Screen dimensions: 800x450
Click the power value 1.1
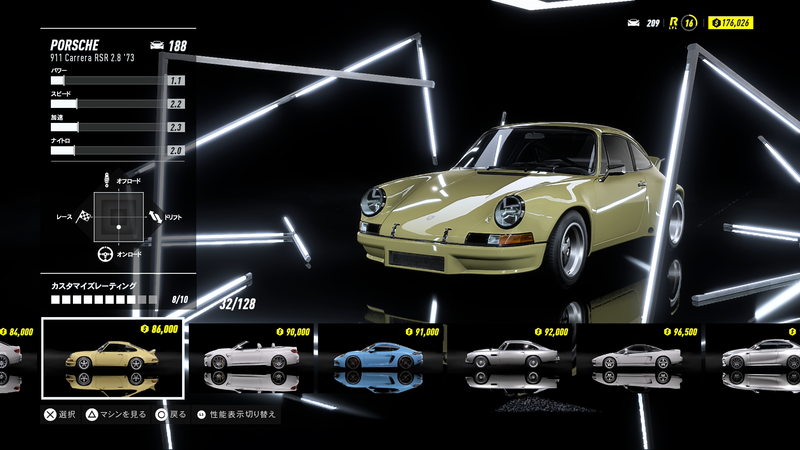[176, 81]
